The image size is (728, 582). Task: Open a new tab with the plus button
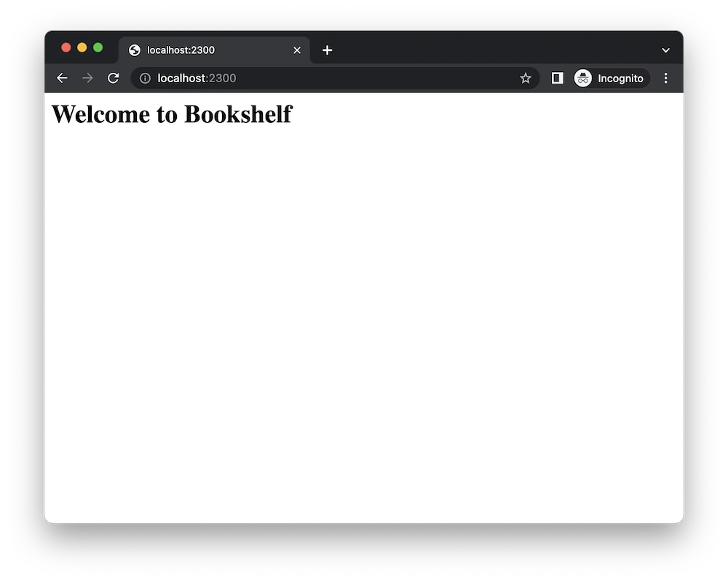pyautogui.click(x=327, y=50)
